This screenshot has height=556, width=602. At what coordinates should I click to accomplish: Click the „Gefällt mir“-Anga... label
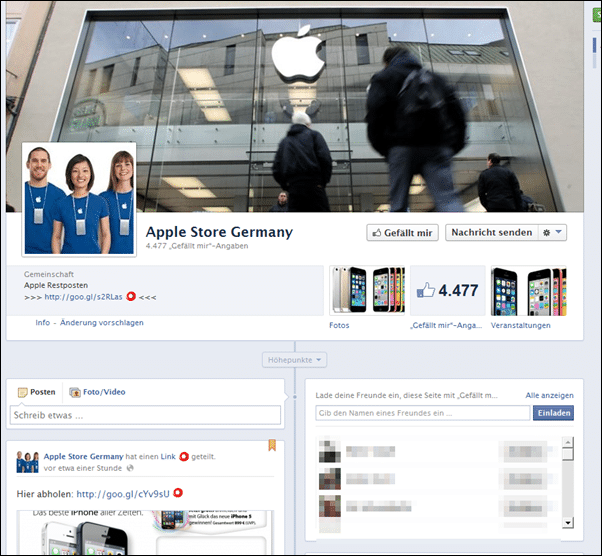point(446,325)
